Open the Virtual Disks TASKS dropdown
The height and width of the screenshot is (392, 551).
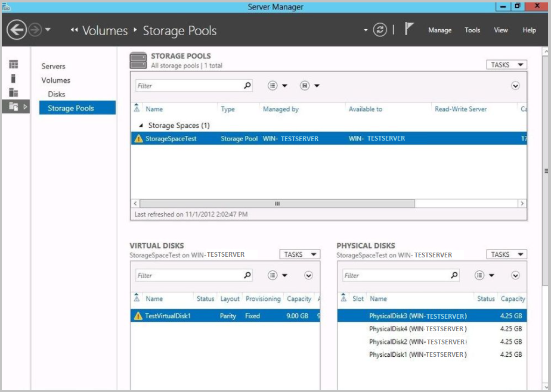point(299,254)
